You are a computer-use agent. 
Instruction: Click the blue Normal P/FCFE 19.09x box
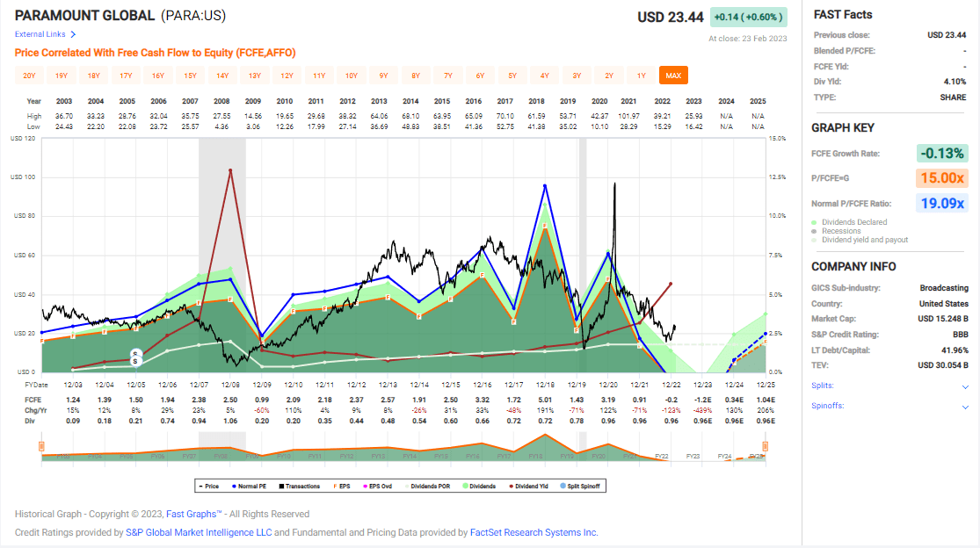pyautogui.click(x=942, y=204)
